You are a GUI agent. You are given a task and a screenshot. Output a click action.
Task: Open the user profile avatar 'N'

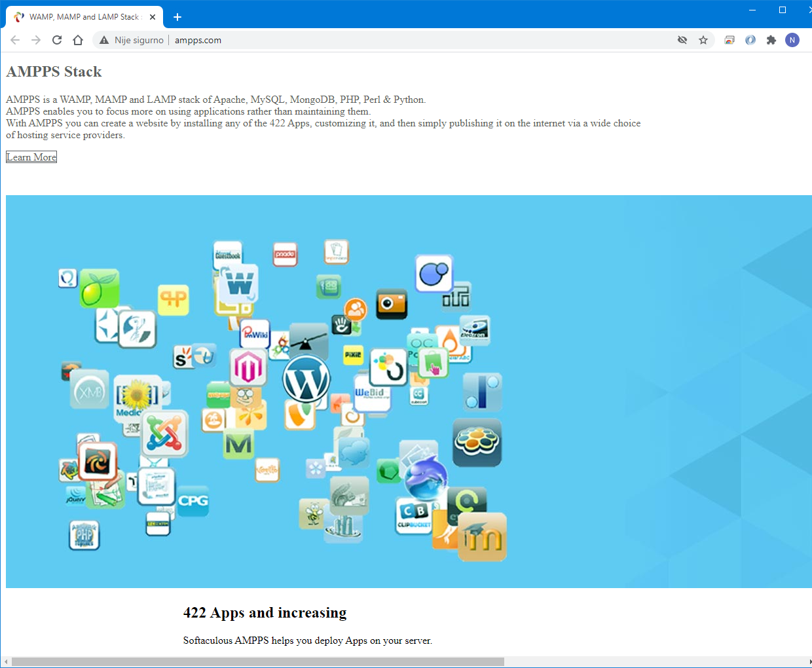792,40
